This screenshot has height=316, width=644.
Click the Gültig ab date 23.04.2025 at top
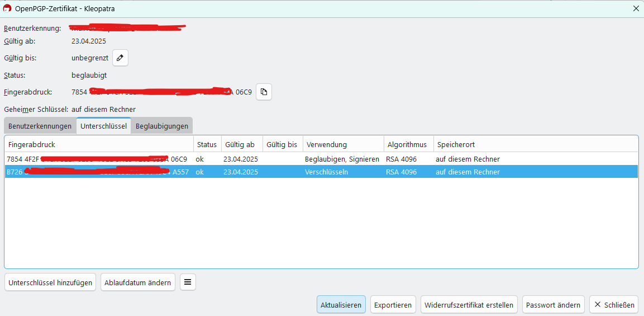(x=89, y=41)
